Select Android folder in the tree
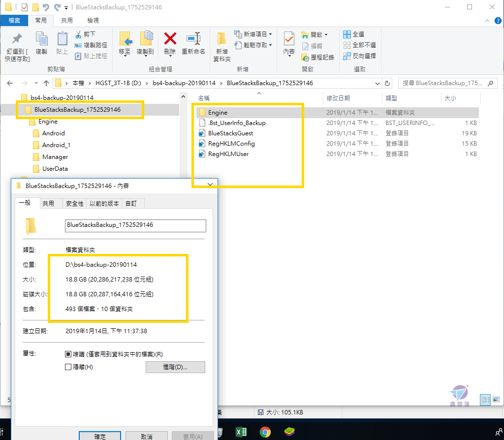Image resolution: width=504 pixels, height=440 pixels. tap(53, 133)
